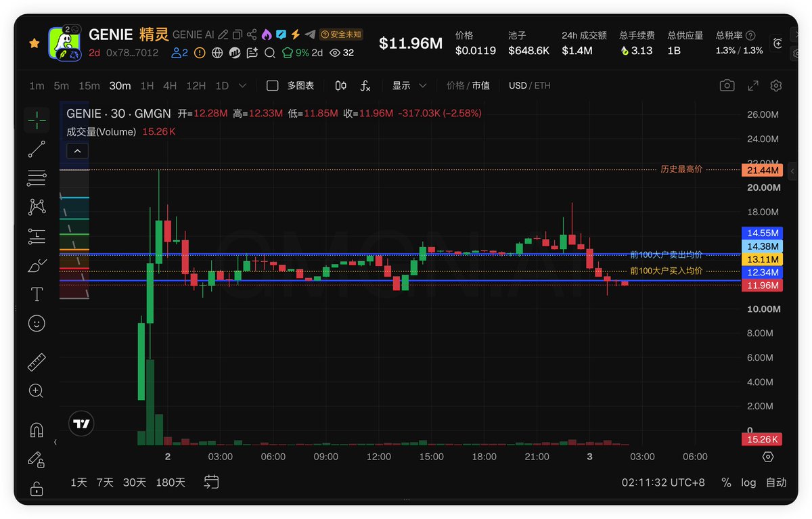Select the 1m timeframe
The width and height of the screenshot is (812, 519).
coord(37,86)
